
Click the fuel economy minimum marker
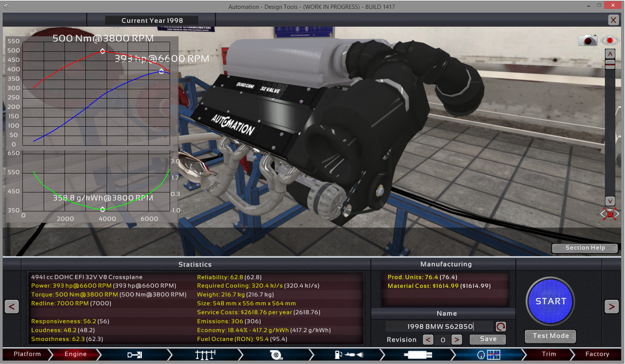(x=102, y=209)
